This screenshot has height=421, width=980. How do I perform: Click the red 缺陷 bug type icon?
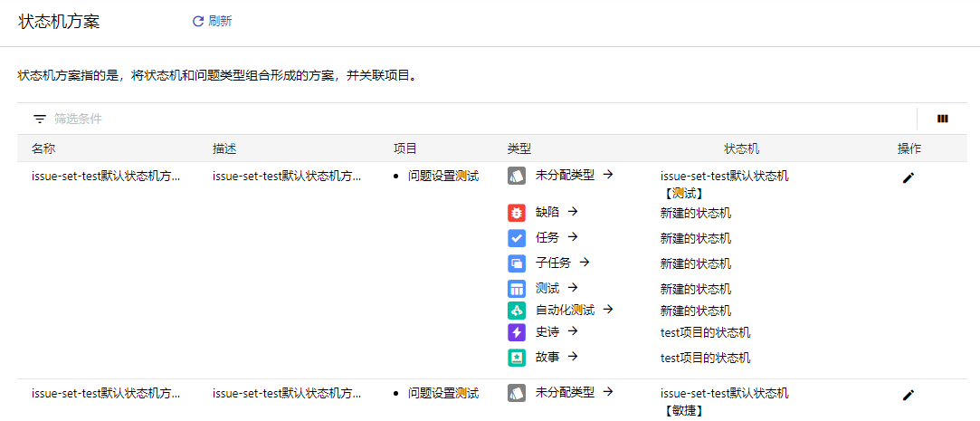click(517, 214)
